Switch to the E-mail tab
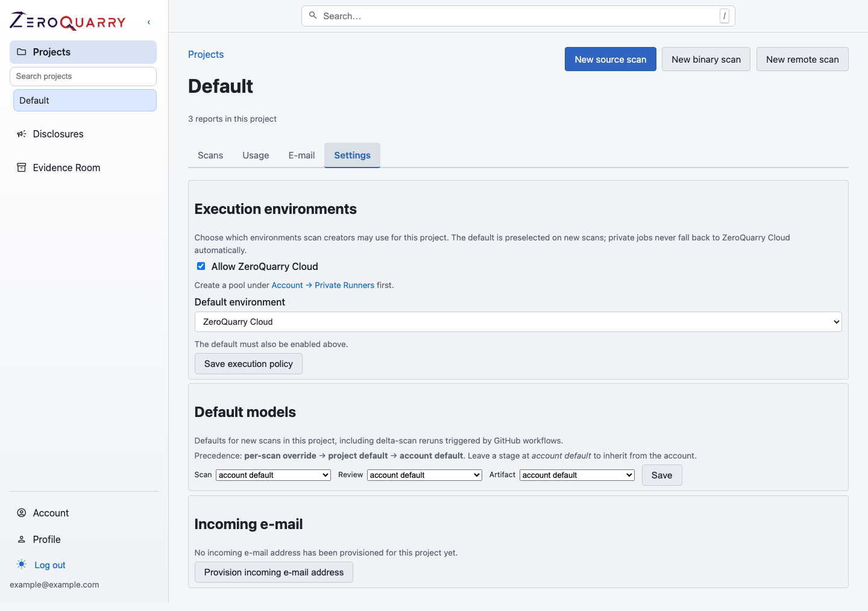This screenshot has width=868, height=611. (x=301, y=155)
